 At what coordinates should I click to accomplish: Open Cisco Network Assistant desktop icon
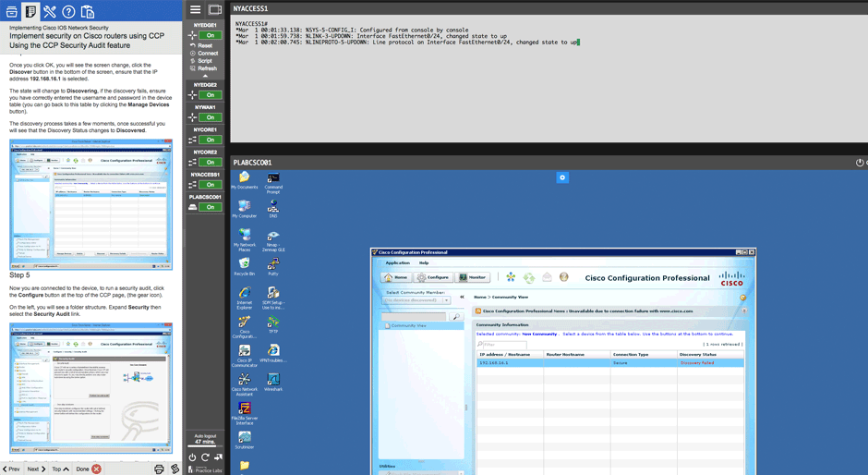coord(244,384)
